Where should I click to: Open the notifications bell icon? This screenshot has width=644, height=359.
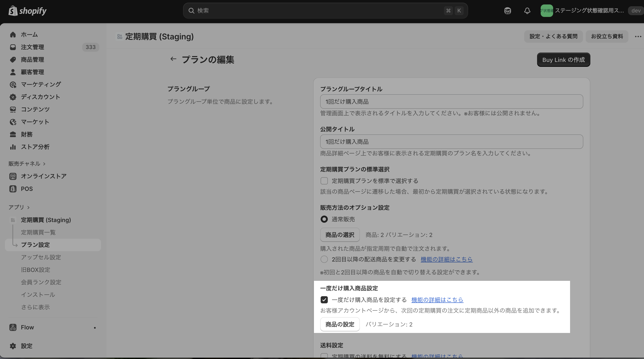[527, 11]
